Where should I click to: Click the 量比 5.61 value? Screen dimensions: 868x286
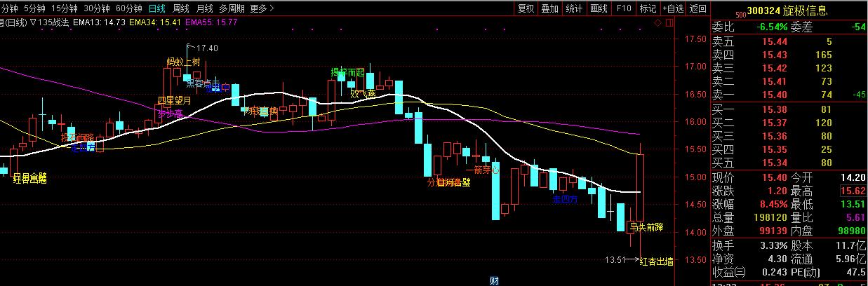(x=855, y=218)
